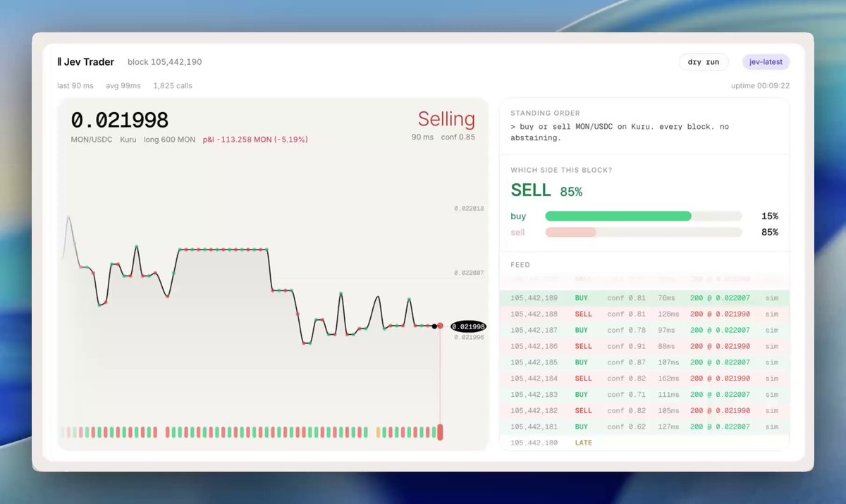This screenshot has width=846, height=504.
Task: Click the 'conf 0.91' feed cell
Action: 625,346
